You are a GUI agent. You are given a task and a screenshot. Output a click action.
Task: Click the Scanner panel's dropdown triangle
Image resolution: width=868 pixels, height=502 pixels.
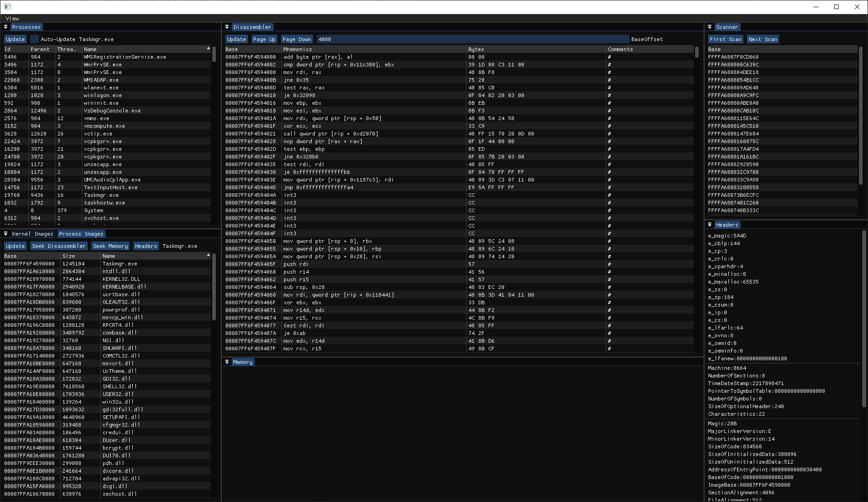710,27
